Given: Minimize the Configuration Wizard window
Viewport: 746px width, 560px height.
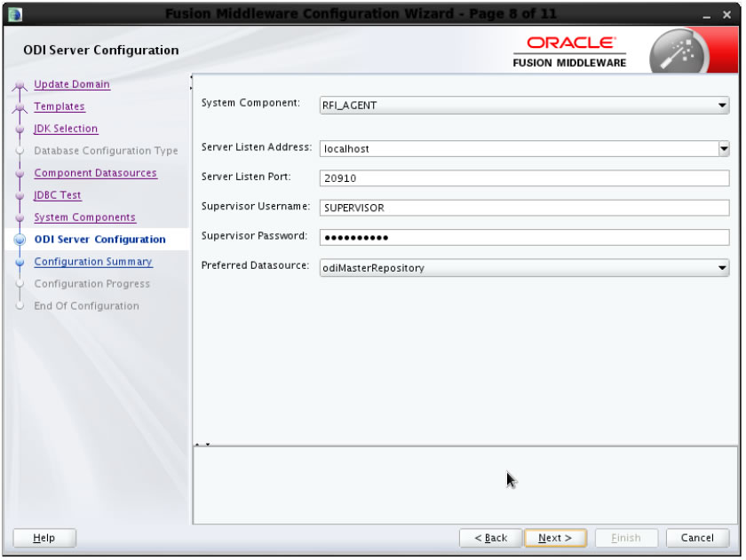Looking at the screenshot, I should point(707,16).
